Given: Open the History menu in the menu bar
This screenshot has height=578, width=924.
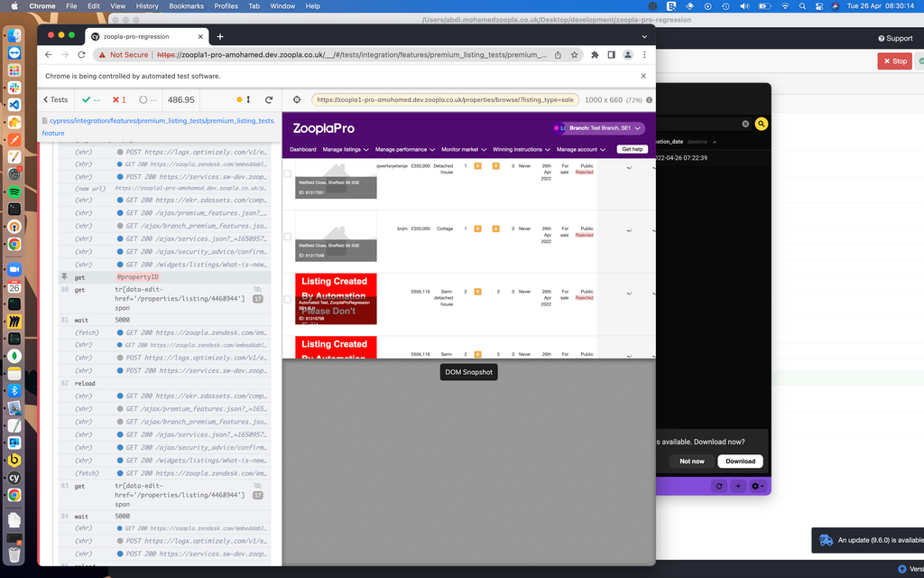Looking at the screenshot, I should click(147, 6).
